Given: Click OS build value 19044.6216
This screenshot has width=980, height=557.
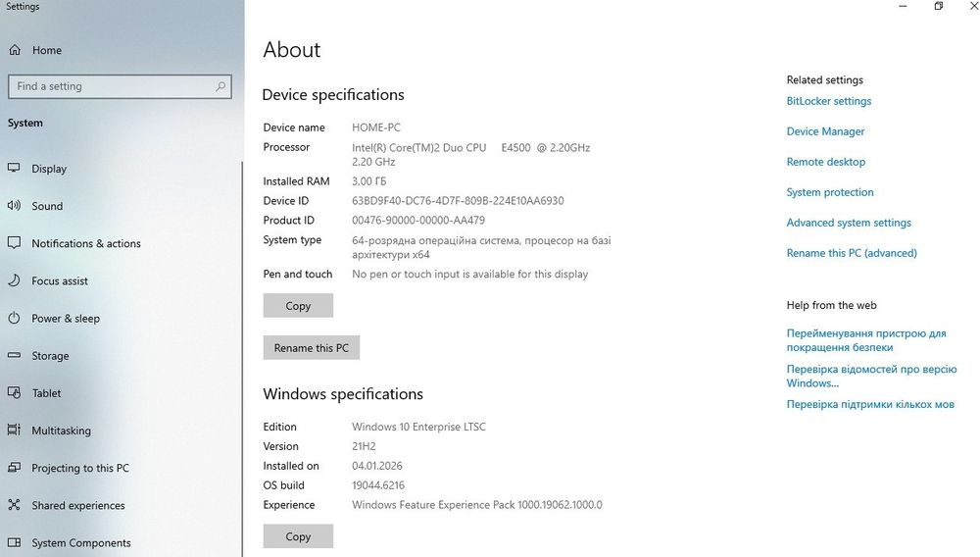Looking at the screenshot, I should [378, 485].
